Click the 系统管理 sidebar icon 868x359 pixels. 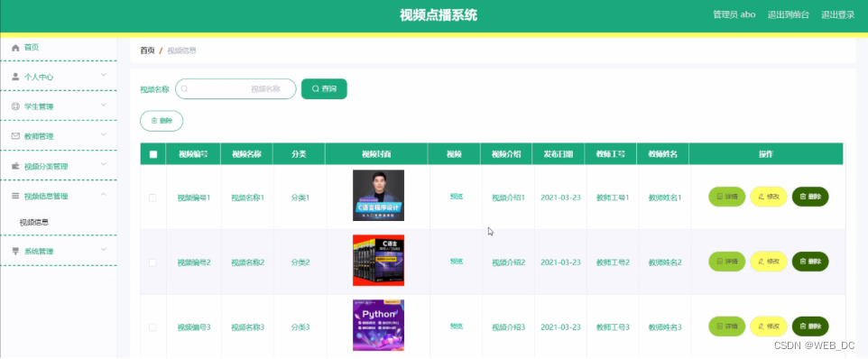[15, 251]
